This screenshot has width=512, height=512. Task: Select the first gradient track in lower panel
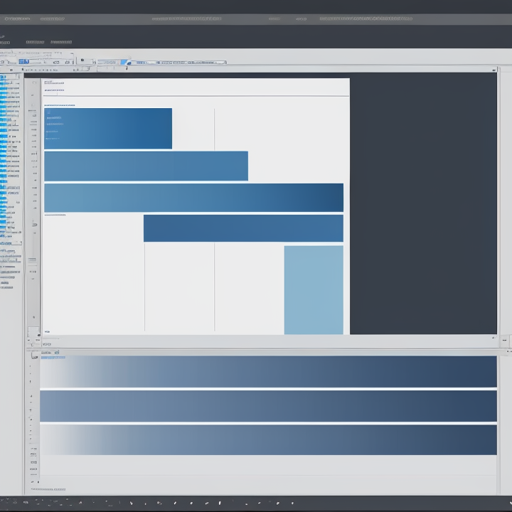(268, 371)
